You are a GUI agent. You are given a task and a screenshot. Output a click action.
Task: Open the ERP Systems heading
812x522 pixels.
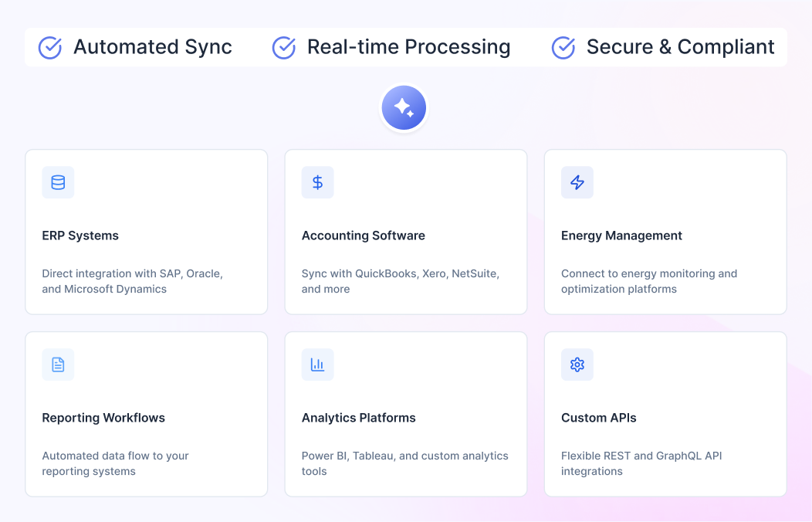(80, 236)
